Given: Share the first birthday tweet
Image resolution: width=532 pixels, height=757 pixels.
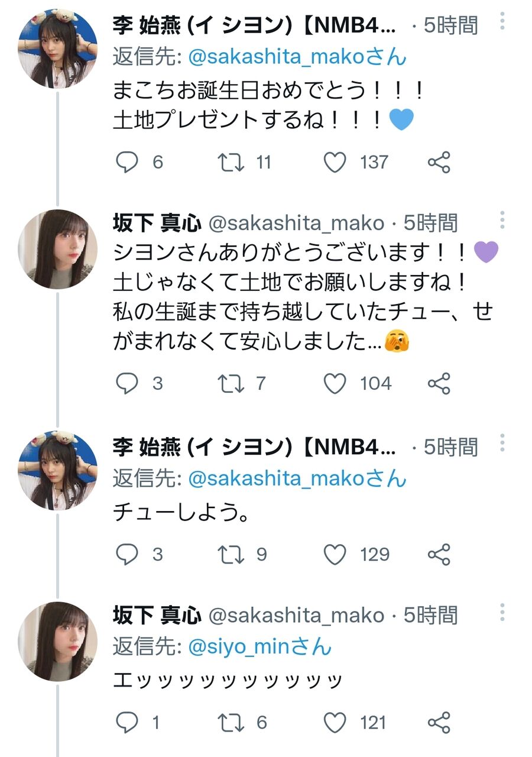Looking at the screenshot, I should (439, 162).
